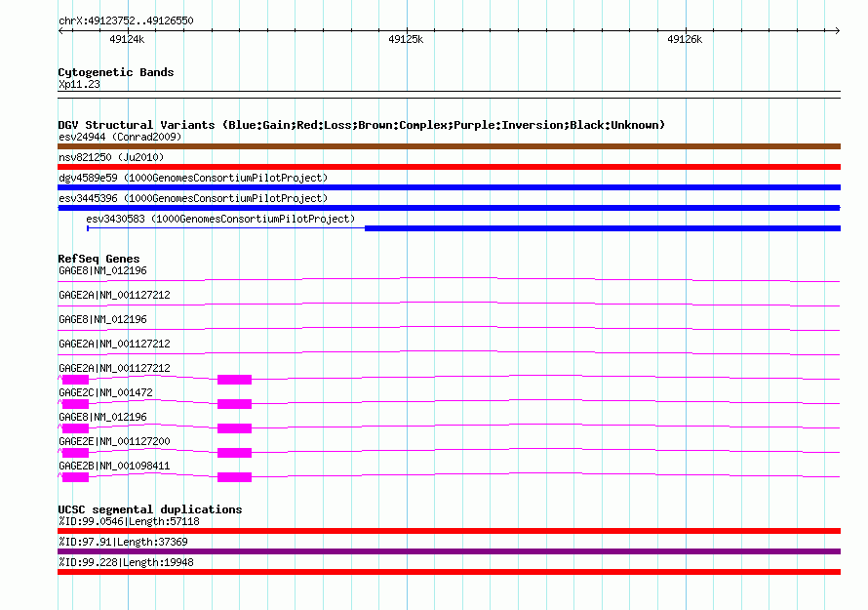
Task: Click the red bar under Length:57118
Action: click(449, 531)
